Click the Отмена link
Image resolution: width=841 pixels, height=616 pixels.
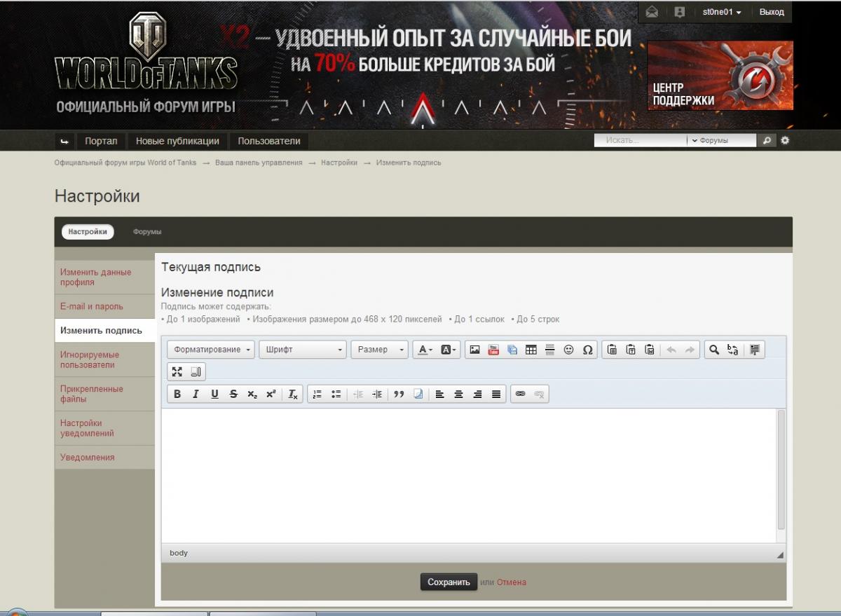click(512, 582)
